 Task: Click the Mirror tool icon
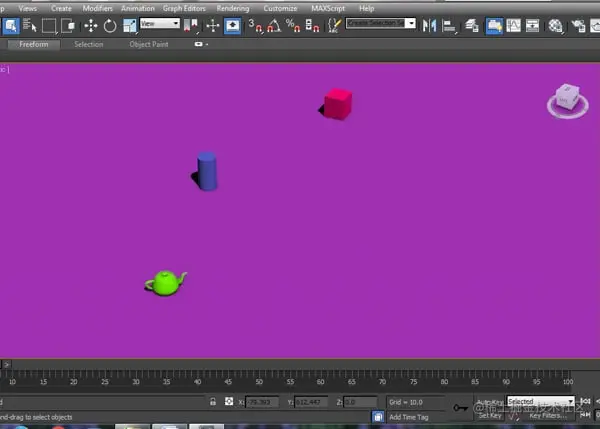429,26
